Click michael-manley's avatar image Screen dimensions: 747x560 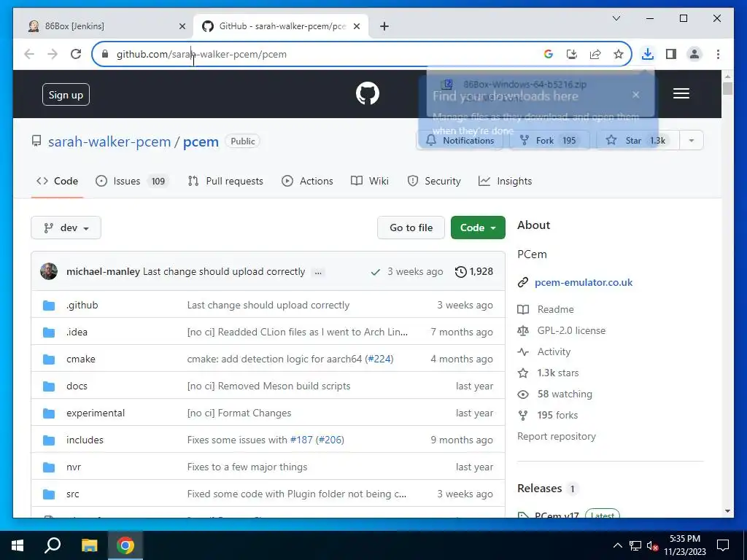point(49,271)
